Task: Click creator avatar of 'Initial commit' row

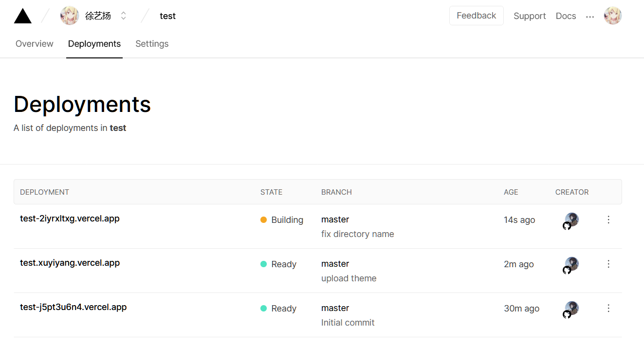Action: (x=571, y=309)
